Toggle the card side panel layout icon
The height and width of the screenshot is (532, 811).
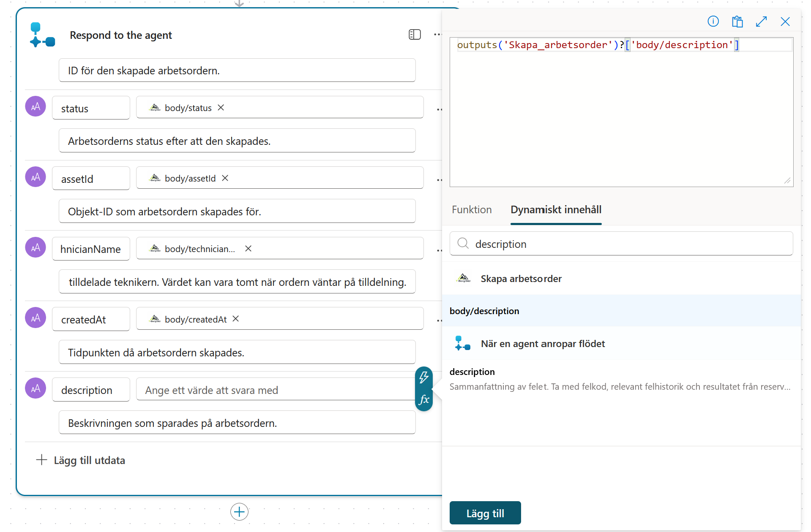click(415, 35)
